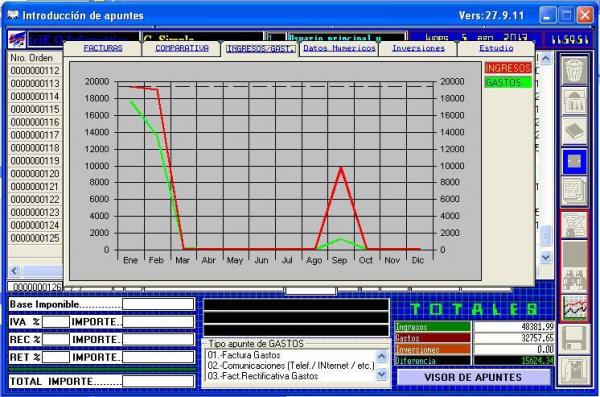
Task: Switch to the FACTURAS tab
Action: pyautogui.click(x=103, y=48)
